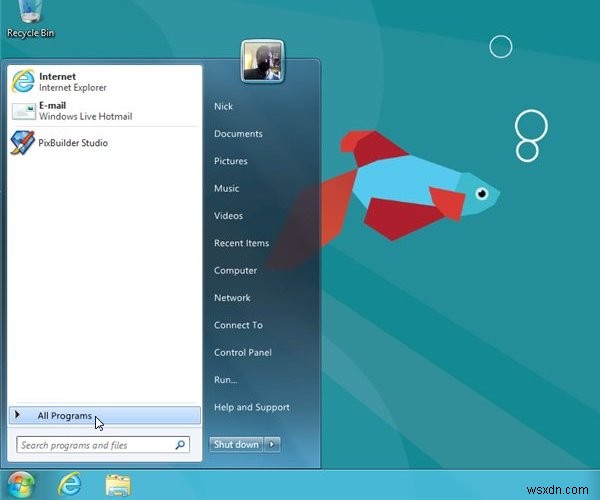
Task: Open Recent Items list
Action: (x=241, y=243)
